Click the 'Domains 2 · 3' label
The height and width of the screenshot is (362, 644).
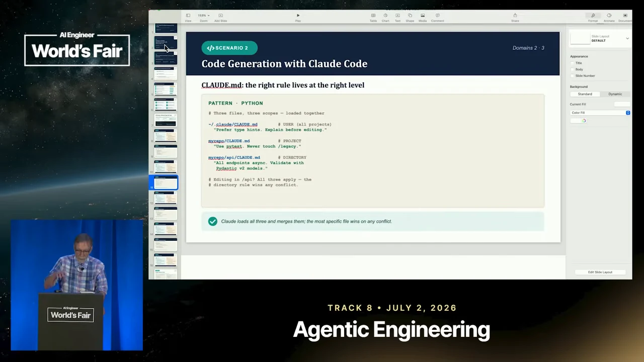coord(528,48)
